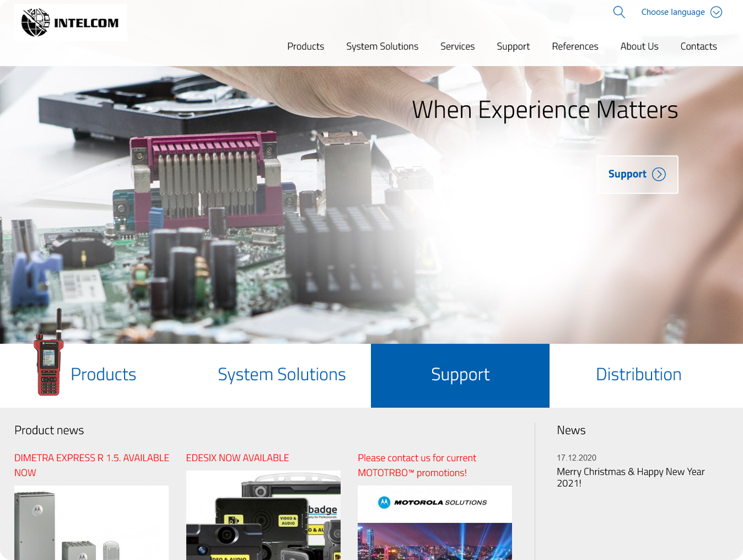Open the Contacts page
The width and height of the screenshot is (743, 560).
click(698, 46)
